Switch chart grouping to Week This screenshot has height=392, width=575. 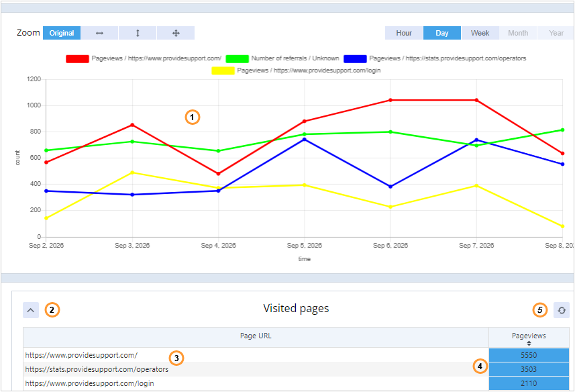[480, 33]
